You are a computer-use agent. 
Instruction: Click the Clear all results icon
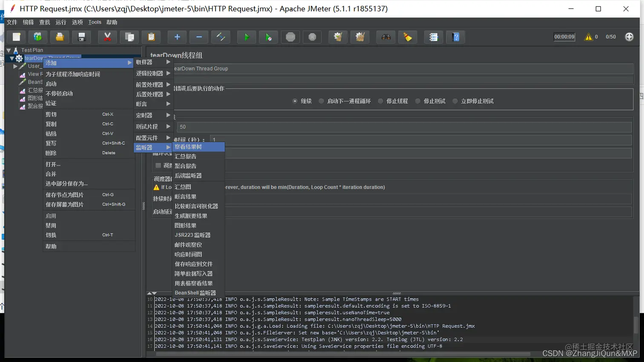click(360, 37)
